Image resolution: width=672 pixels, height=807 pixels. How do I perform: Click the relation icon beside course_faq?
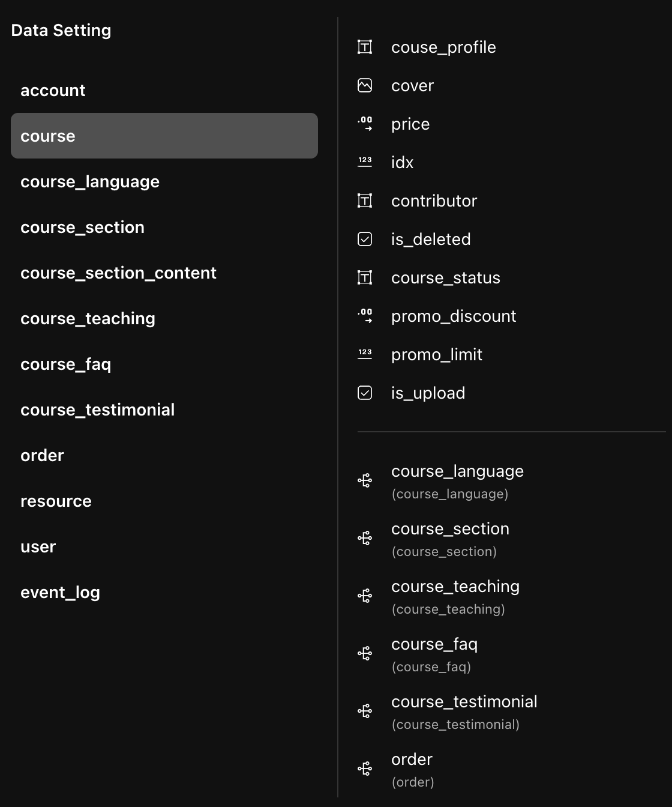click(x=365, y=653)
